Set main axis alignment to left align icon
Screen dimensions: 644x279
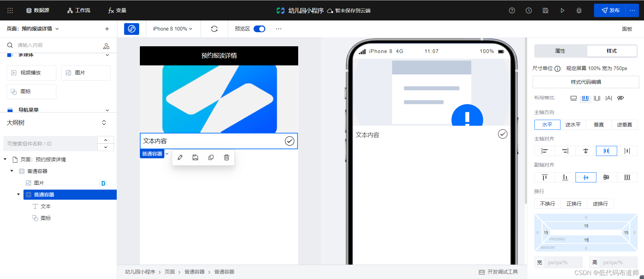pyautogui.click(x=545, y=151)
